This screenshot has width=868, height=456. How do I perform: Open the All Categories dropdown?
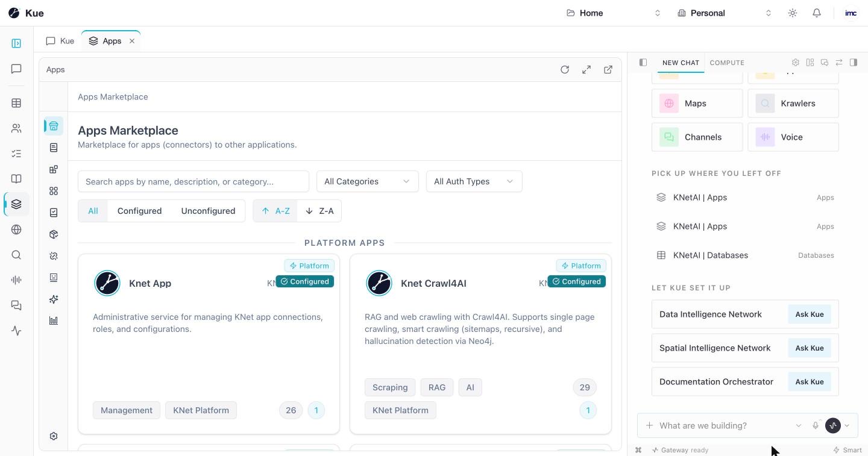point(368,181)
